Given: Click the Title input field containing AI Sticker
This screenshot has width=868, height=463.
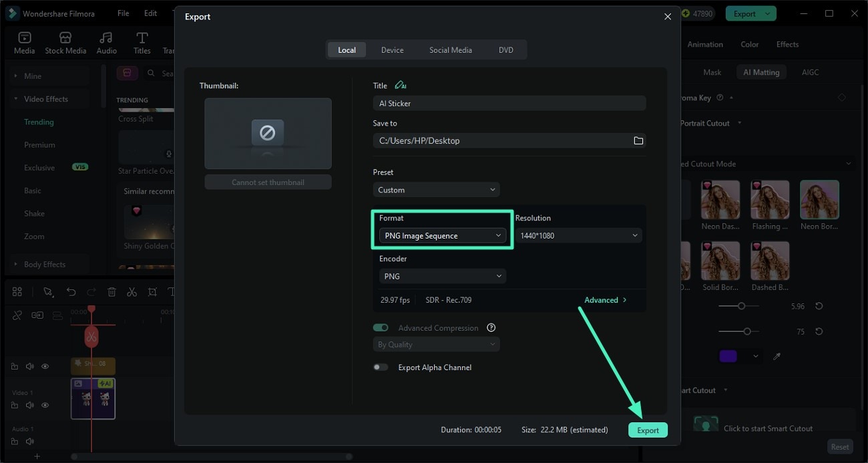Looking at the screenshot, I should (x=509, y=104).
